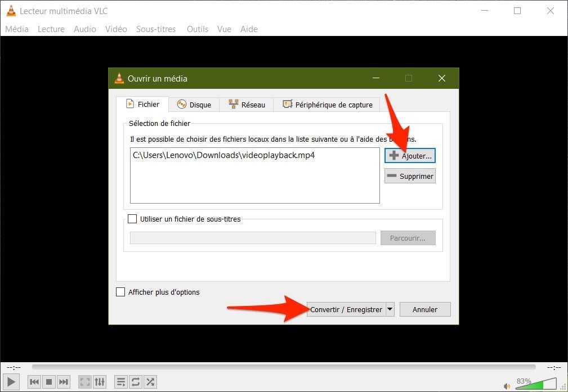This screenshot has height=392, width=568.
Task: Open the Sous-titres menu
Action: point(156,29)
